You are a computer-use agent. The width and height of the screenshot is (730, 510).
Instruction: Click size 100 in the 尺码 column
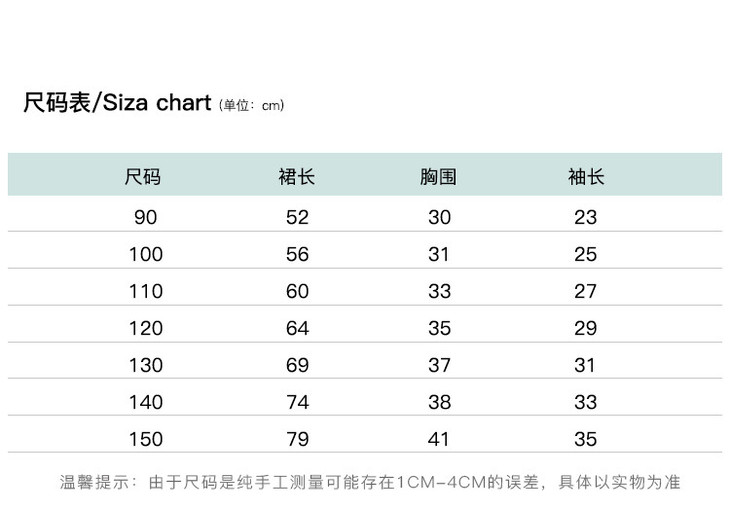145,254
